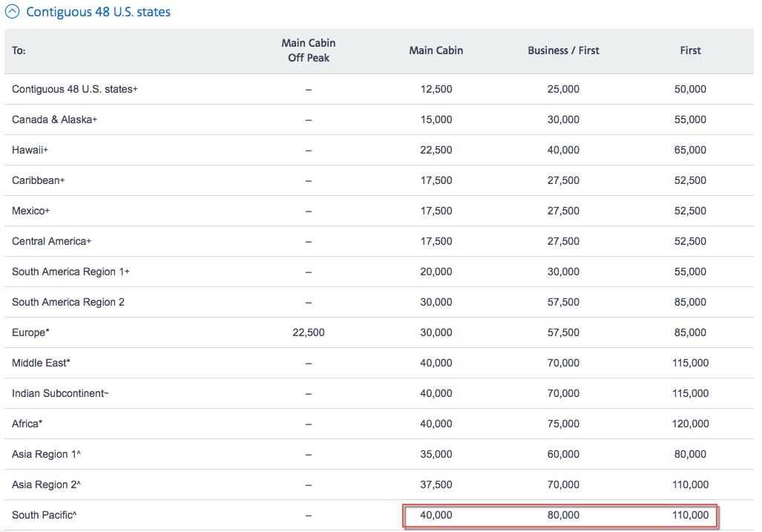Select the Business / First column header
Screen dimensions: 762x532
point(563,50)
